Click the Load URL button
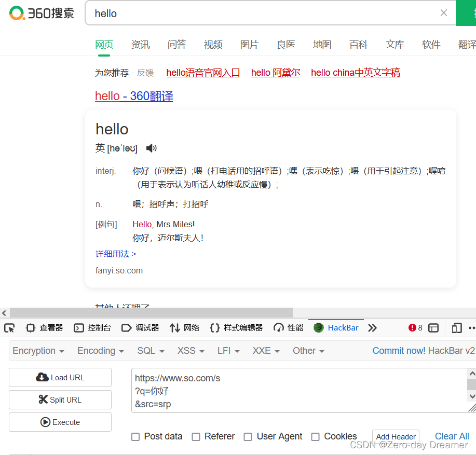 (x=60, y=378)
